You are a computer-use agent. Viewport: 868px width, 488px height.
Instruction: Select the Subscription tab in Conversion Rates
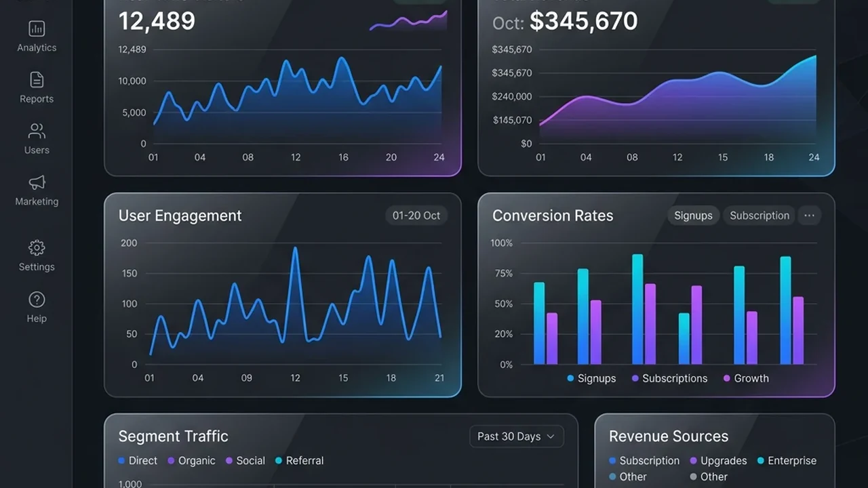point(759,216)
